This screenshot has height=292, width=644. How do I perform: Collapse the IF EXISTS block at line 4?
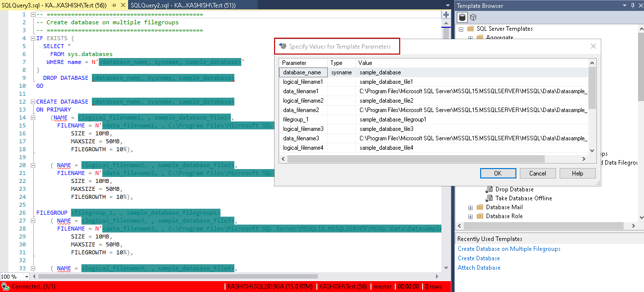coord(33,38)
